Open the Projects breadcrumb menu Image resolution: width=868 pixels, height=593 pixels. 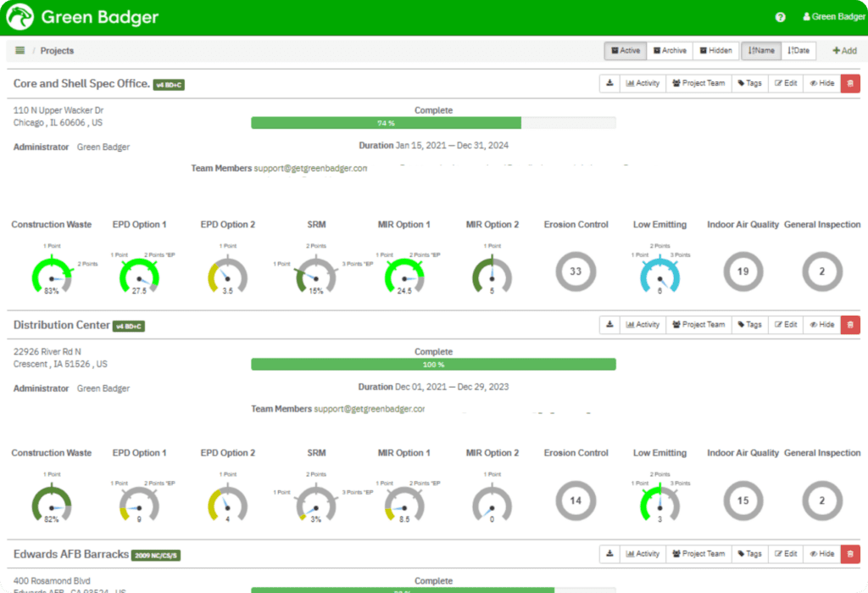[19, 50]
